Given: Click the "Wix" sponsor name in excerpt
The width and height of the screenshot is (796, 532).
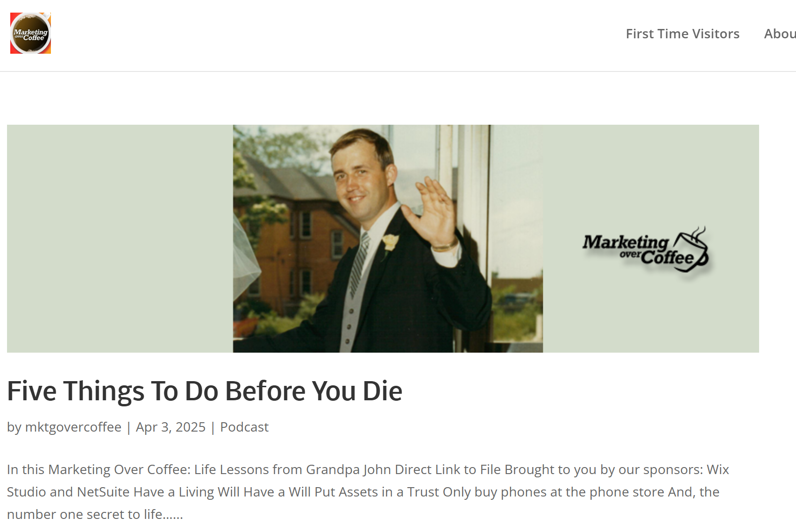Looking at the screenshot, I should tap(718, 469).
